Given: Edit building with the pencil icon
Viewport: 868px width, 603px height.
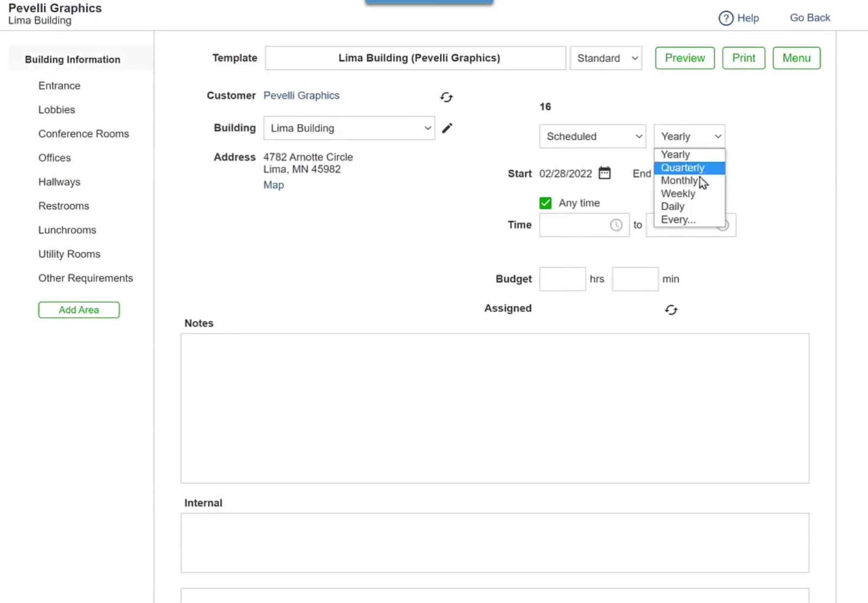Looking at the screenshot, I should click(447, 128).
